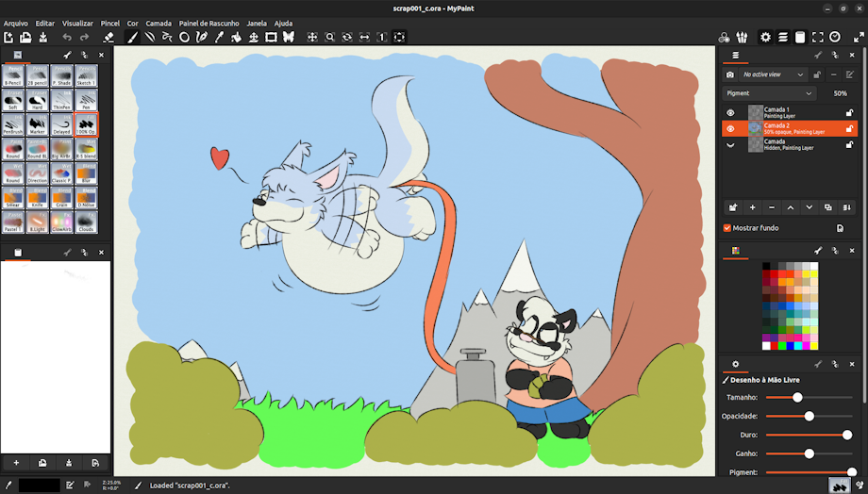Pick the color picker eyedropper tool
This screenshot has height=494, width=868.
219,38
